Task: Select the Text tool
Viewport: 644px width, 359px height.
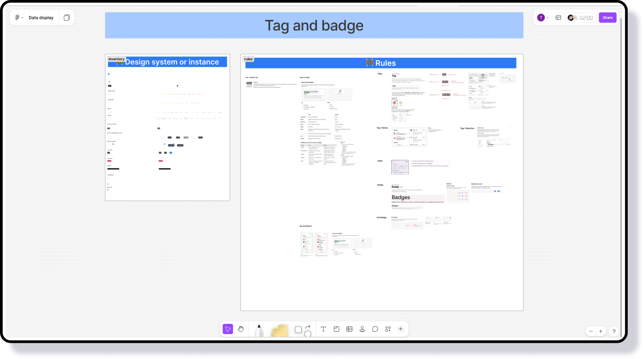Action: (323, 329)
